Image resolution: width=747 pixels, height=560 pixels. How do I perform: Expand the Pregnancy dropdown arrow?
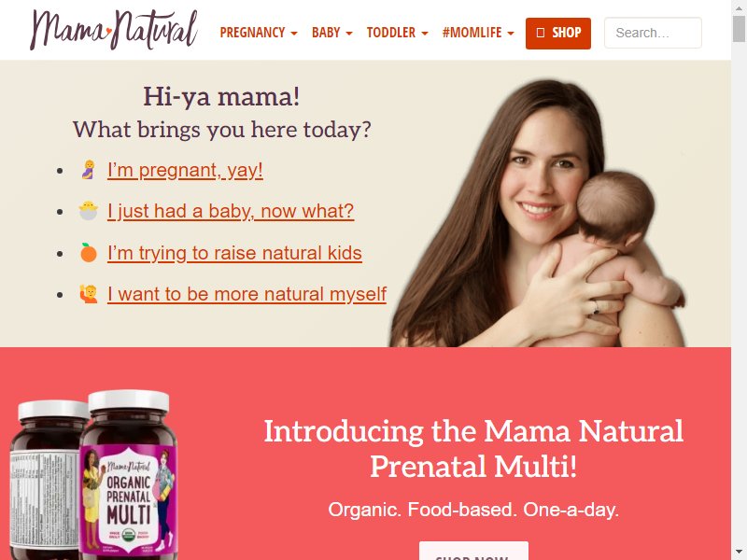tap(294, 34)
